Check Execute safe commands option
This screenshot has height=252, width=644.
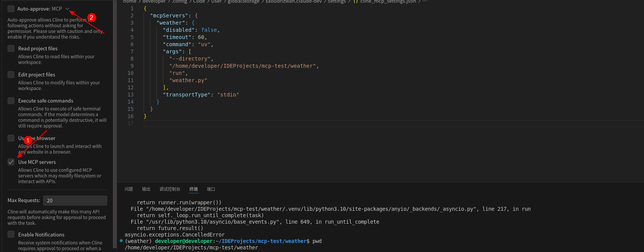pyautogui.click(x=11, y=101)
